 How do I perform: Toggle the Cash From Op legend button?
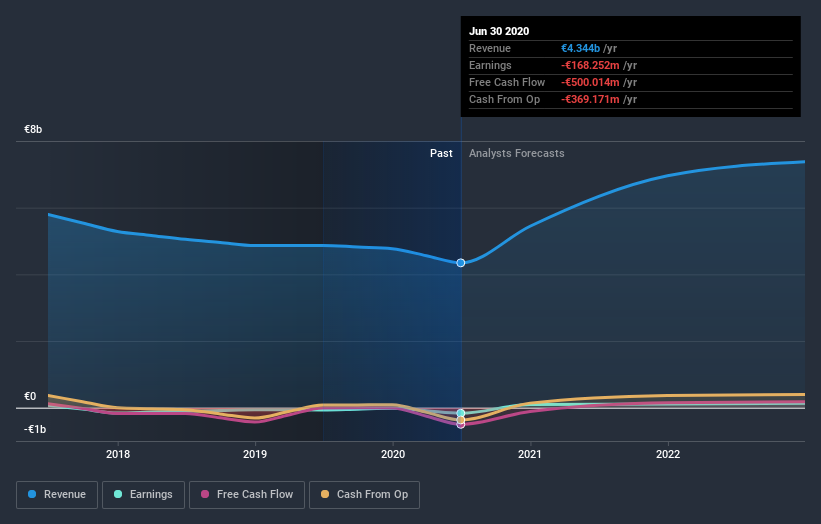(364, 495)
